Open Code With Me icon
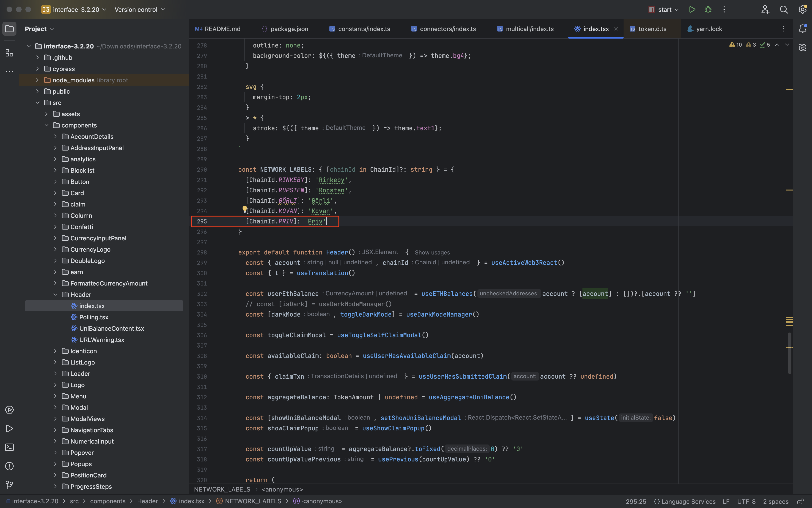812x508 pixels. pyautogui.click(x=765, y=9)
